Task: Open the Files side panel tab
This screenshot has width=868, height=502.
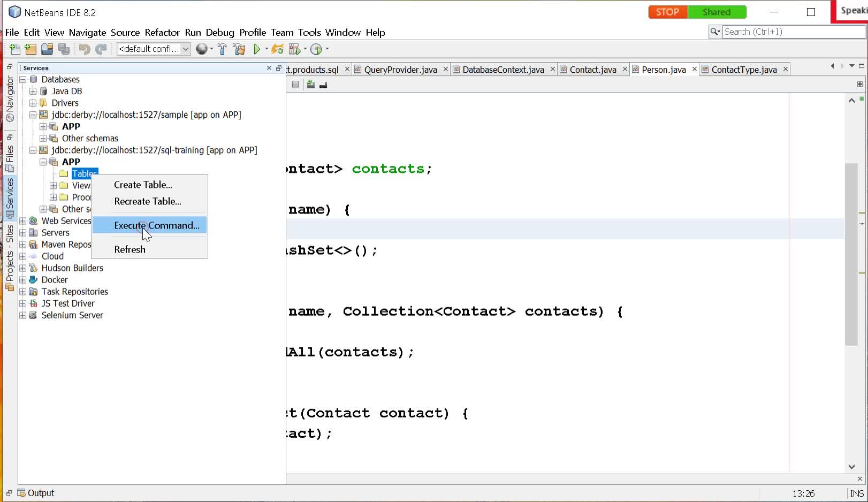Action: (x=10, y=158)
